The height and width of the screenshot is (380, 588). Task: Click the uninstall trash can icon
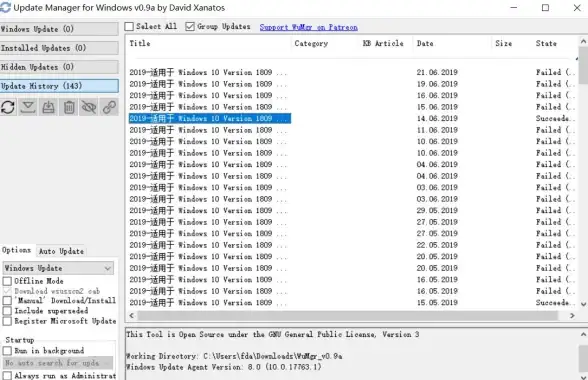pyautogui.click(x=69, y=108)
